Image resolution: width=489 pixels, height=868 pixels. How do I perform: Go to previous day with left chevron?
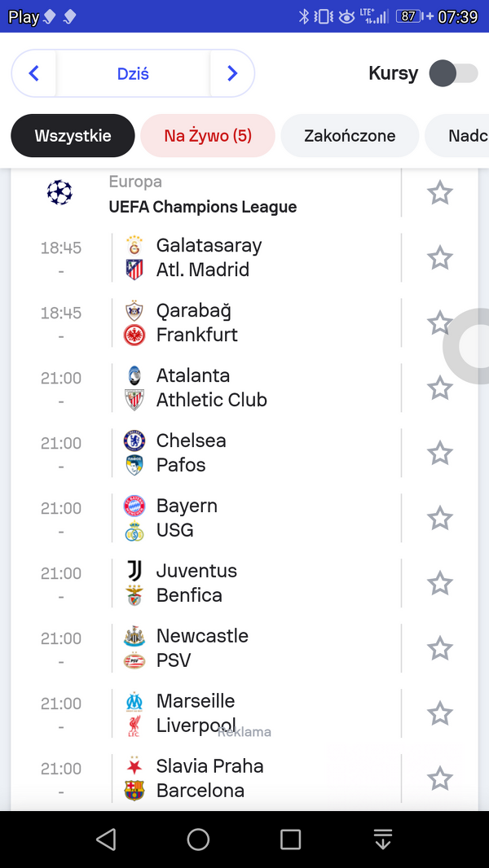pos(34,73)
